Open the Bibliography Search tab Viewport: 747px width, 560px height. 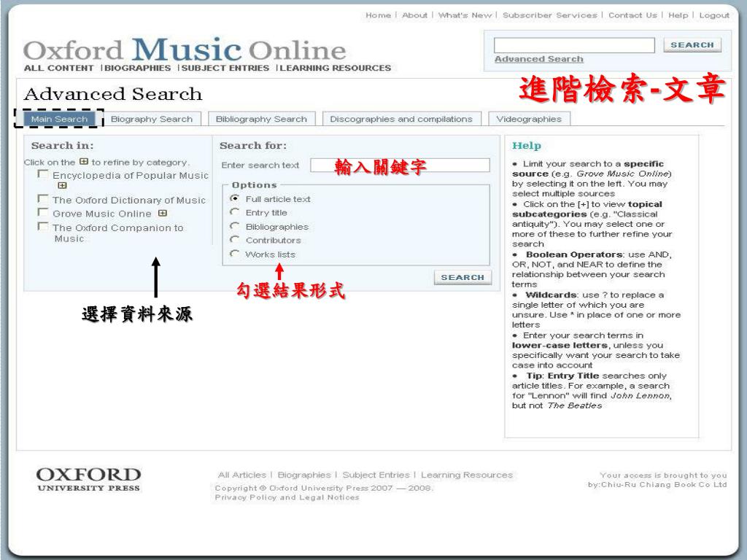click(x=262, y=119)
